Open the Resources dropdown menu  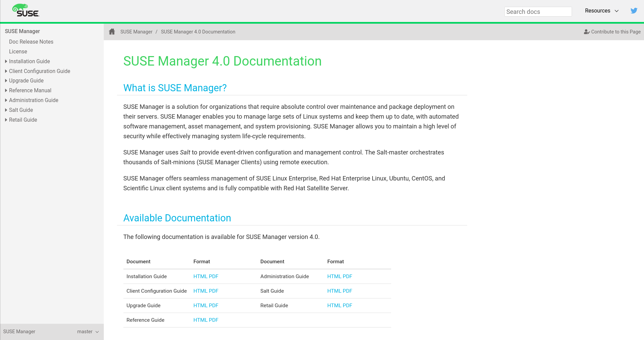tap(602, 11)
